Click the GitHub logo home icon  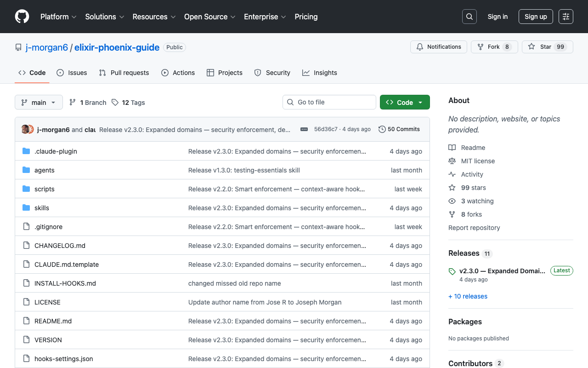click(x=22, y=17)
